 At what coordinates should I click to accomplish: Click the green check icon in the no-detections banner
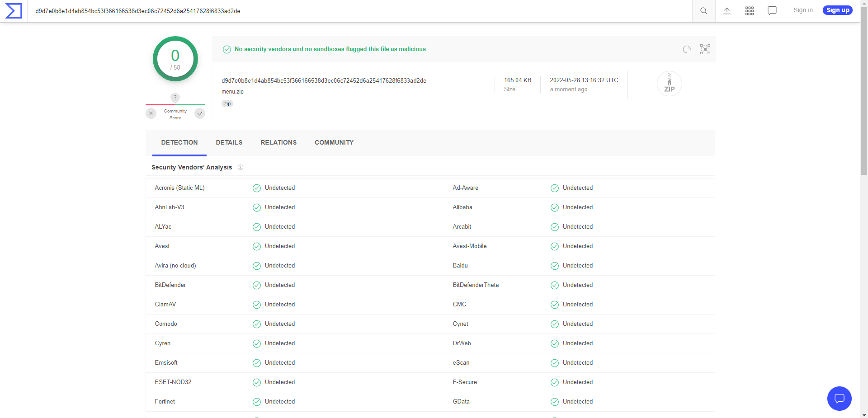click(x=227, y=49)
